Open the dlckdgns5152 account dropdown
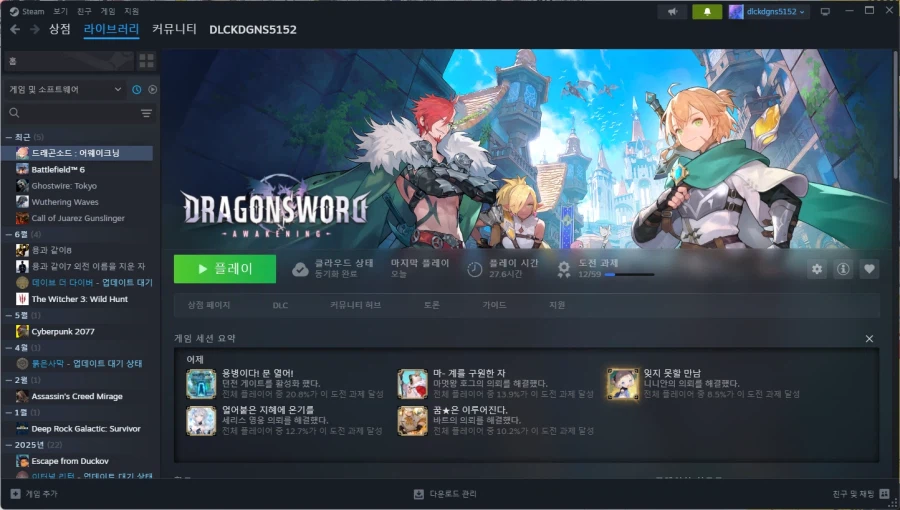Viewport: 900px width, 510px height. tap(769, 11)
